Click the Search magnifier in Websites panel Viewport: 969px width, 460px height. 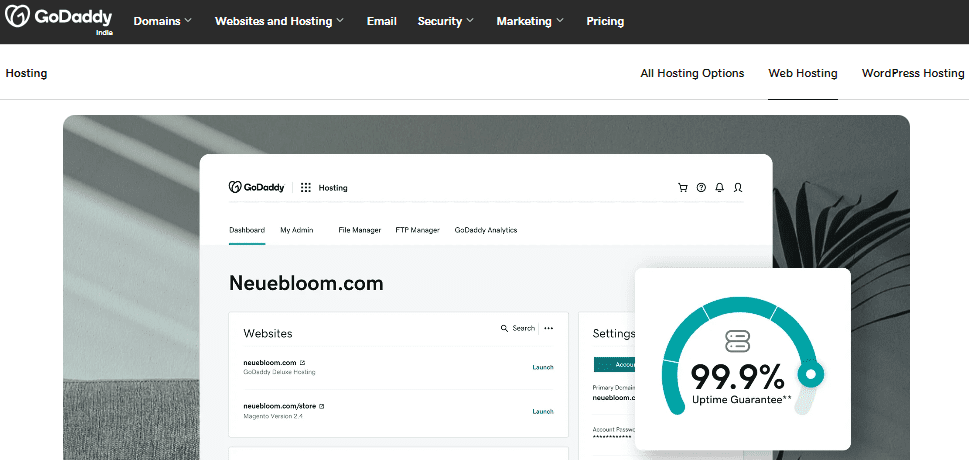pyautogui.click(x=504, y=328)
